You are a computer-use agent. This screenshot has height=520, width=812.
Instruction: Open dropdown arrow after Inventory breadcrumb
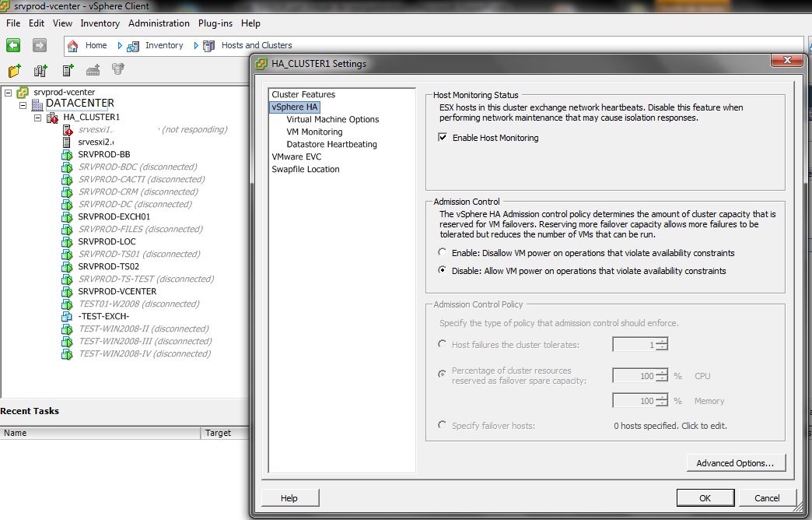point(196,46)
